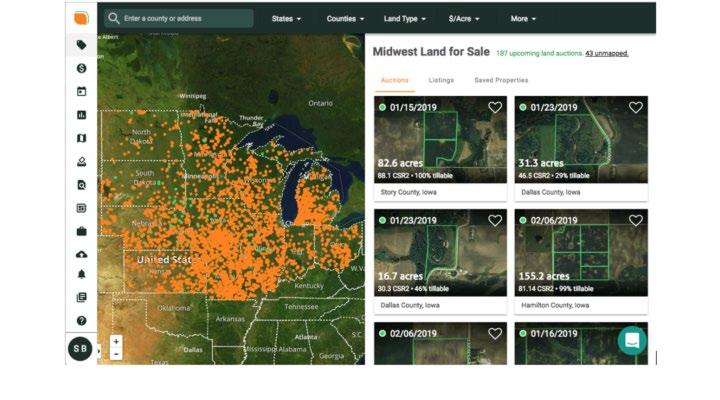
Task: Click Hamilton County, Iowa label
Action: tap(555, 305)
